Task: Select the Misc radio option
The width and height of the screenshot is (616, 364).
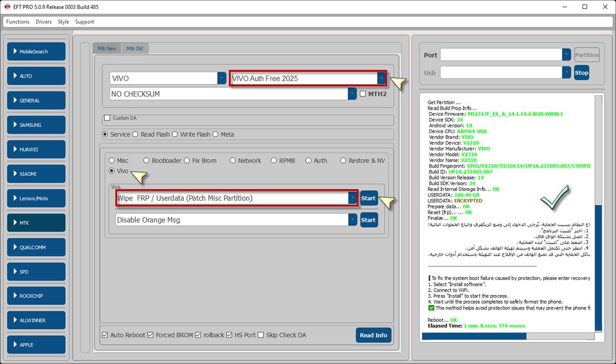Action: (111, 161)
